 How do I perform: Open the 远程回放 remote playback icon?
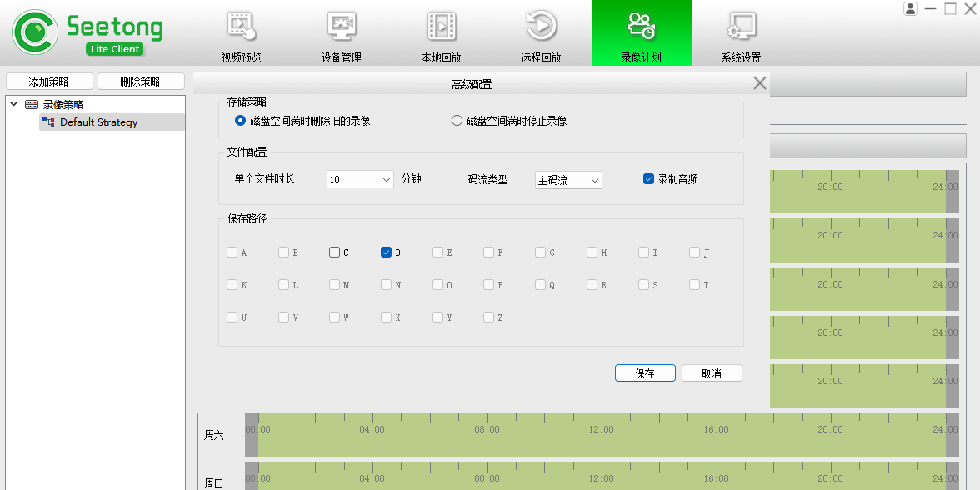[541, 27]
